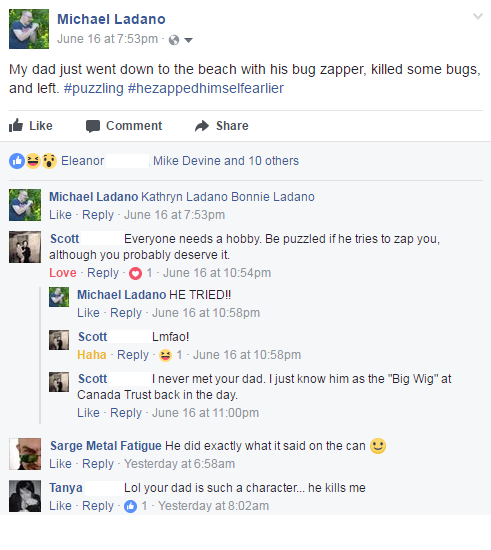Open Michael Ladano's profile from post header
The image size is (491, 550).
(x=111, y=19)
